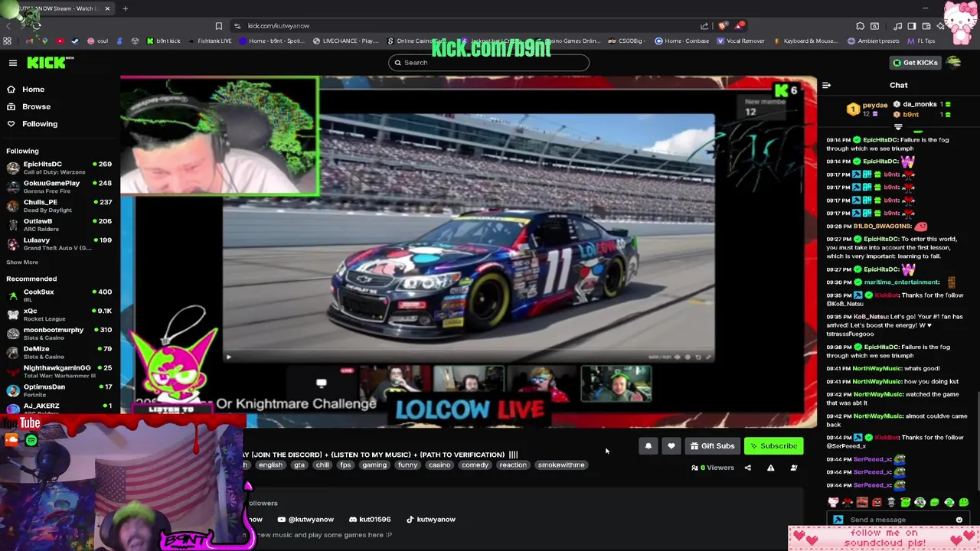
Task: Click the funny tag
Action: [x=408, y=465]
